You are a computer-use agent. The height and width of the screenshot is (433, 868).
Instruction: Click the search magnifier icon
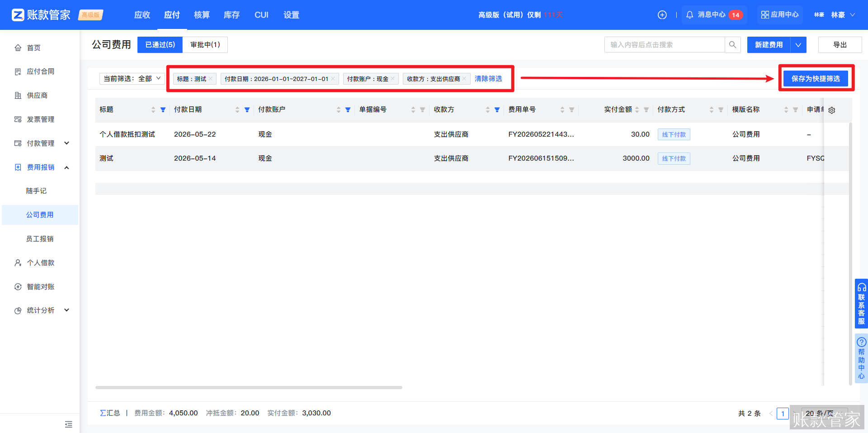click(x=732, y=45)
